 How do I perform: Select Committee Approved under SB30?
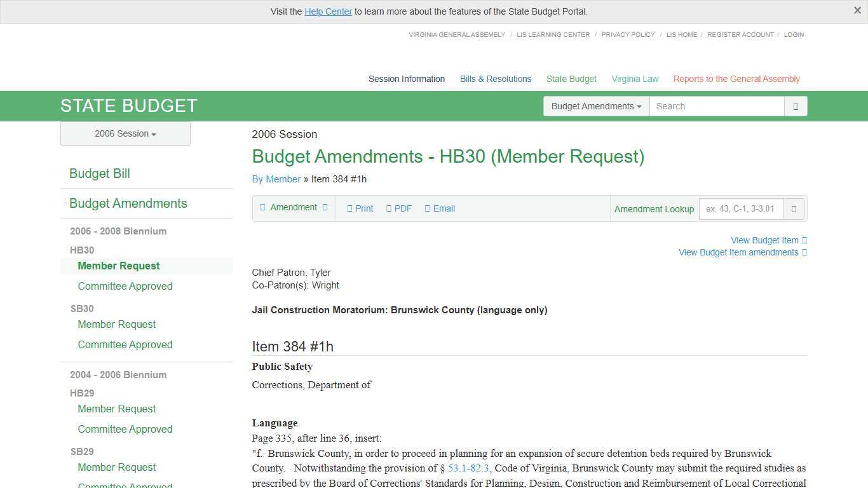125,344
